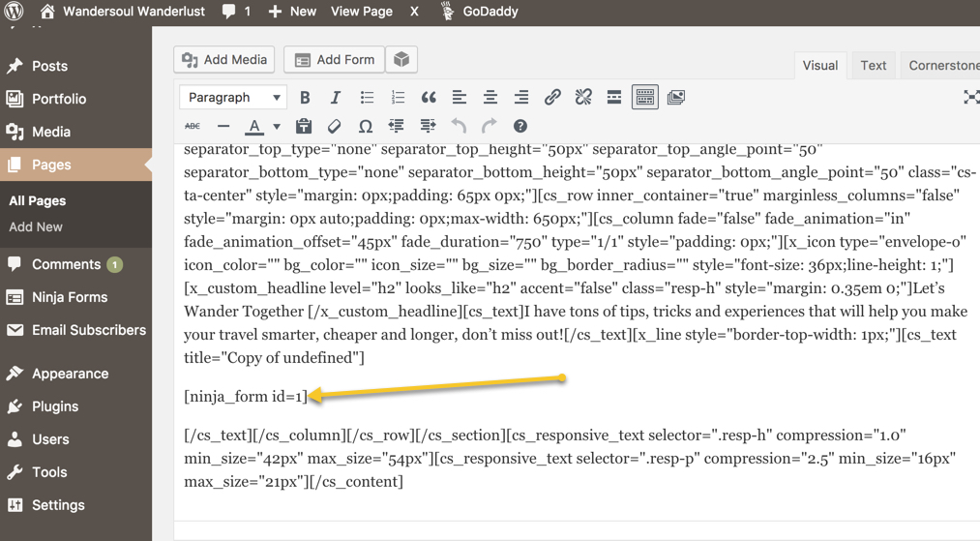Click the remove link icon

(x=583, y=98)
